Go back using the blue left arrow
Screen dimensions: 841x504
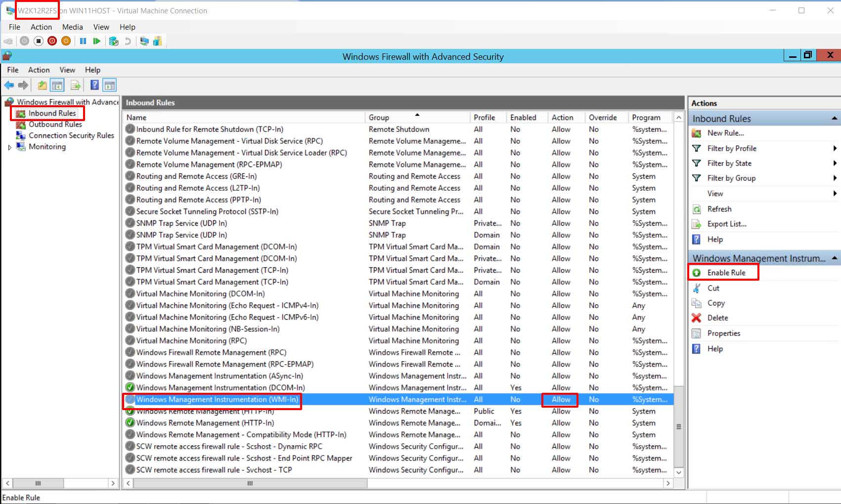coord(9,85)
